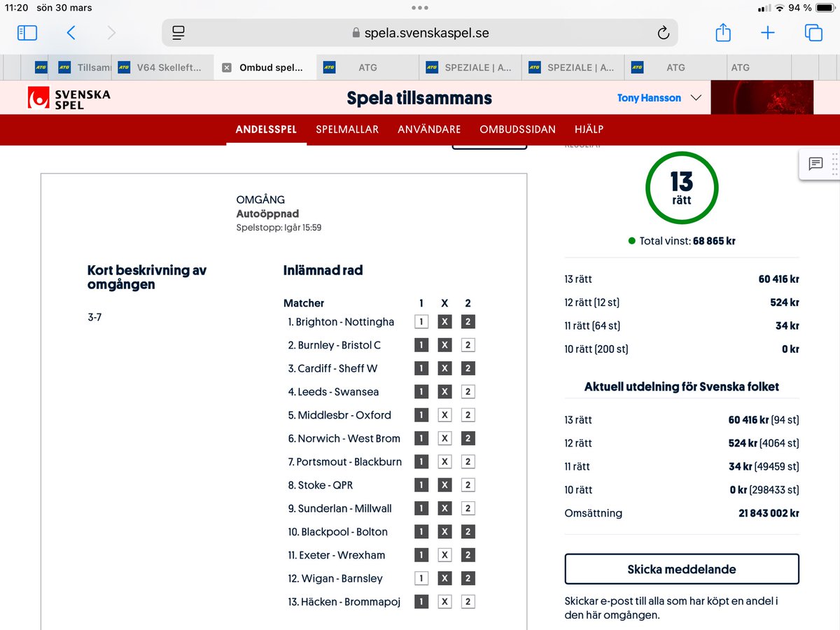Click the 60 416 kr (94 st) value

coord(764,420)
